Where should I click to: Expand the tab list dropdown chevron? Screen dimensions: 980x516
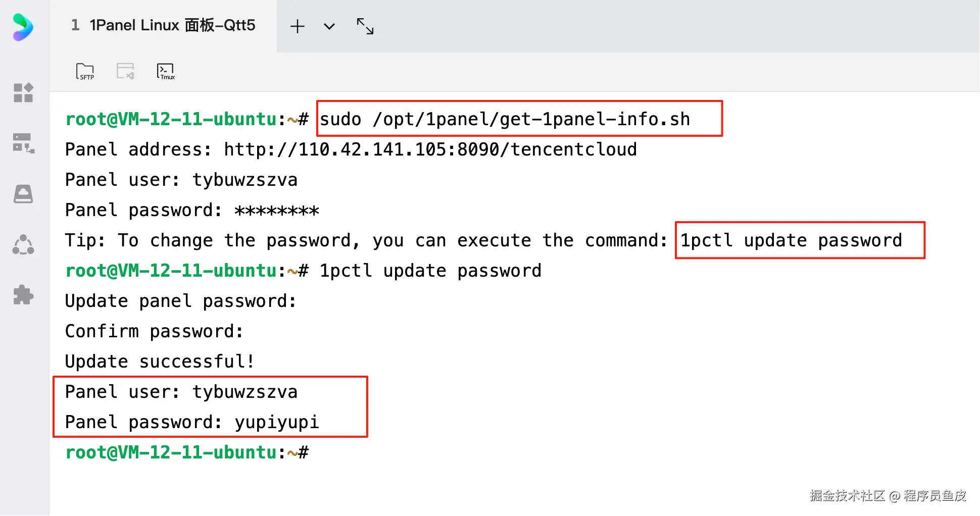pos(329,26)
